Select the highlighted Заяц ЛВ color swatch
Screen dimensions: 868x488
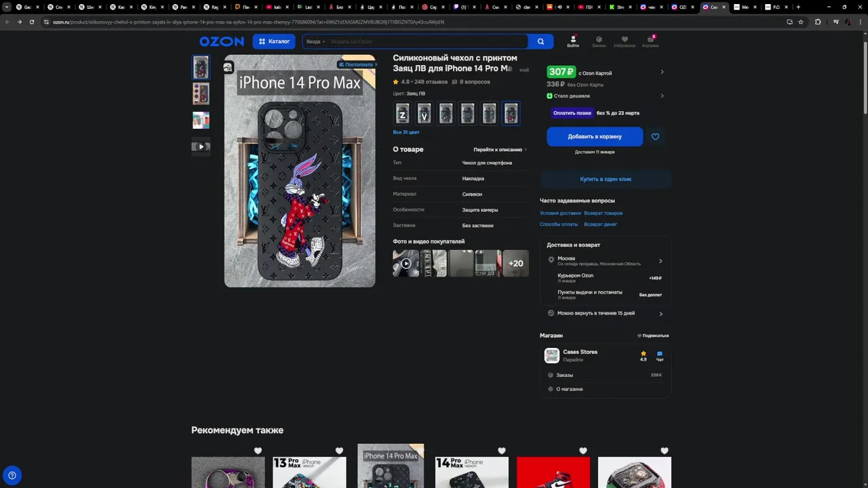pos(511,113)
